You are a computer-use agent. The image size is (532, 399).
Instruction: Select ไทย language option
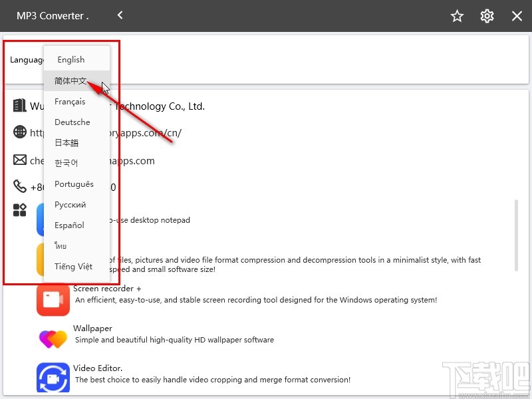[76, 245]
